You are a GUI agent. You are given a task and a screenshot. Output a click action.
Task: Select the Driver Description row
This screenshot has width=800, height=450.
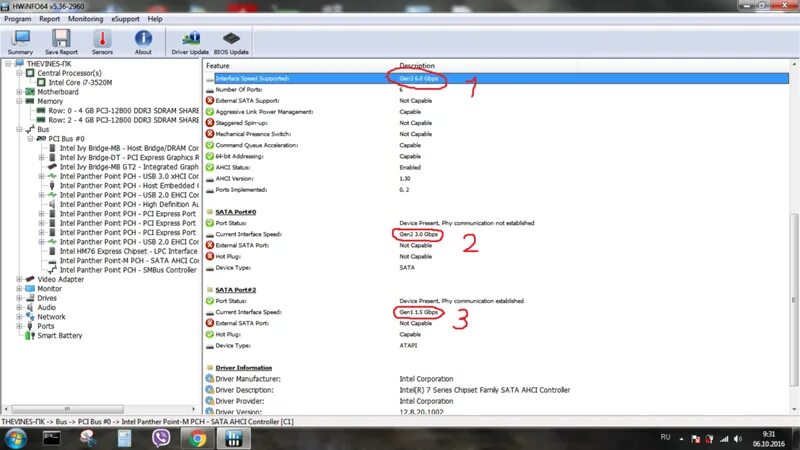point(497,390)
